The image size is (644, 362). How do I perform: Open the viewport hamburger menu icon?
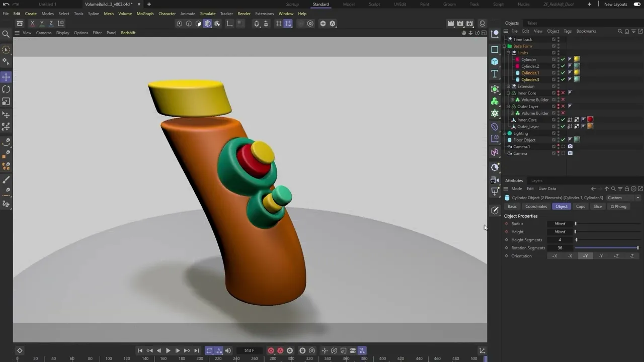tap(17, 33)
